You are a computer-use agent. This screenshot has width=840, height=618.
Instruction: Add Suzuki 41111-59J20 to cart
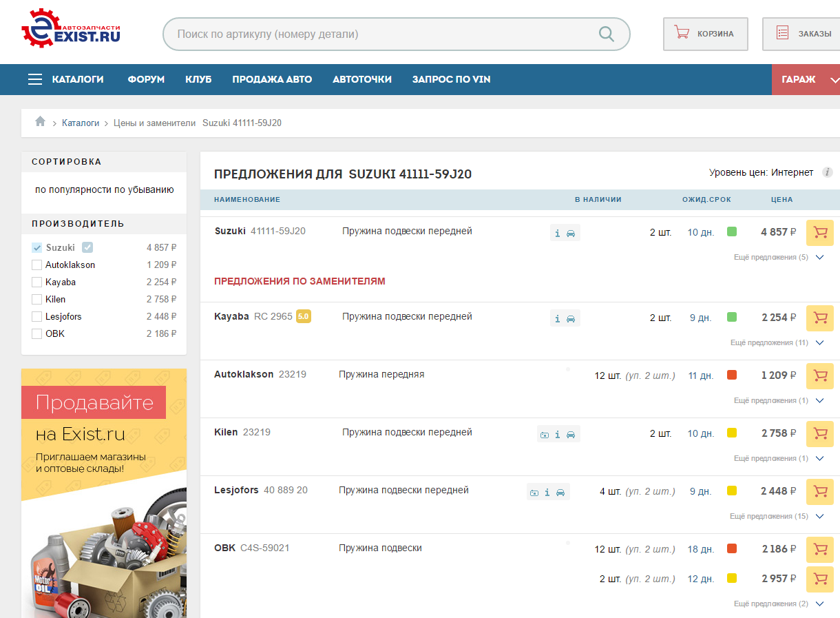[820, 233]
